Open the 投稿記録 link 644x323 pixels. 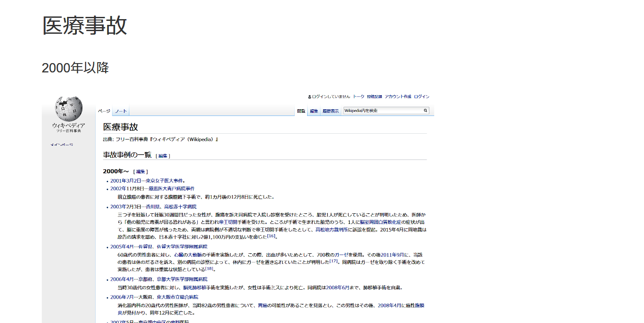pos(374,96)
